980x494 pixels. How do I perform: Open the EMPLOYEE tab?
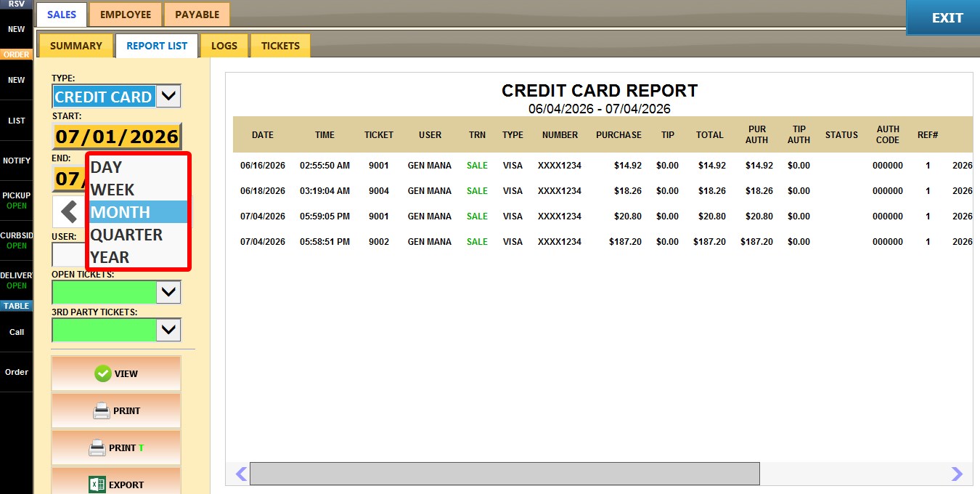(126, 15)
